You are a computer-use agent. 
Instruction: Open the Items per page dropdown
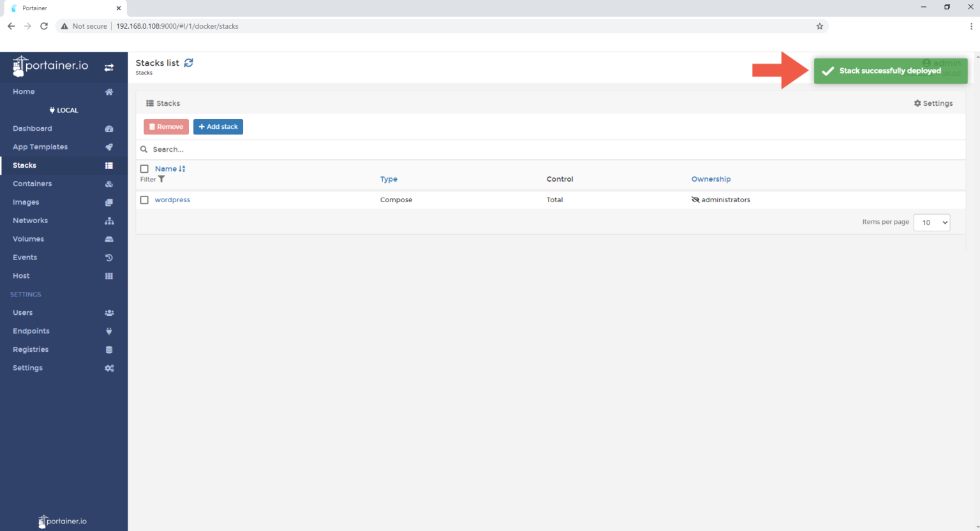(x=932, y=222)
